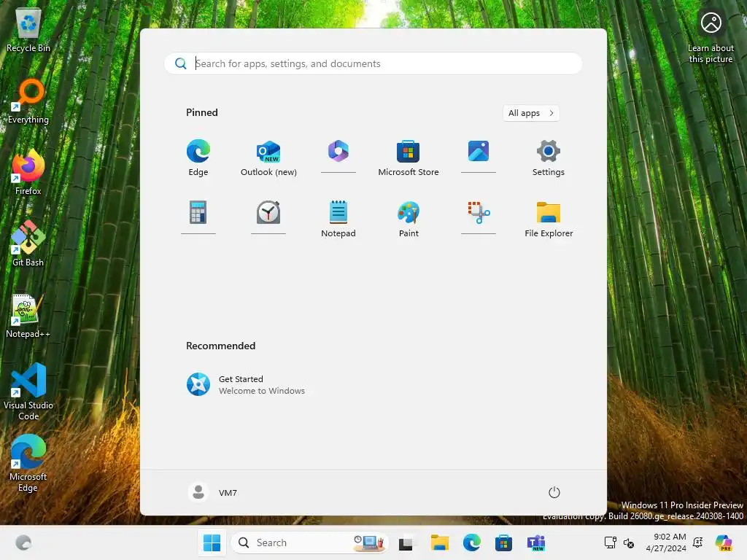Open the notifications bell icon

point(698,542)
